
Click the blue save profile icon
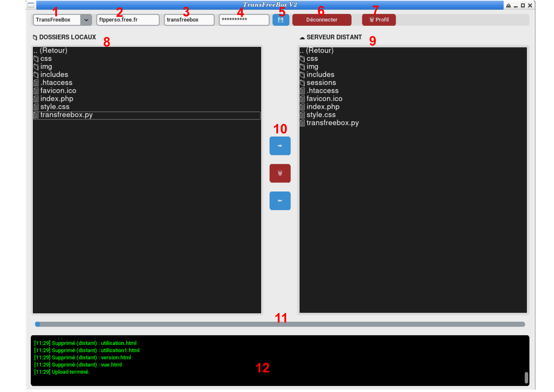[281, 20]
